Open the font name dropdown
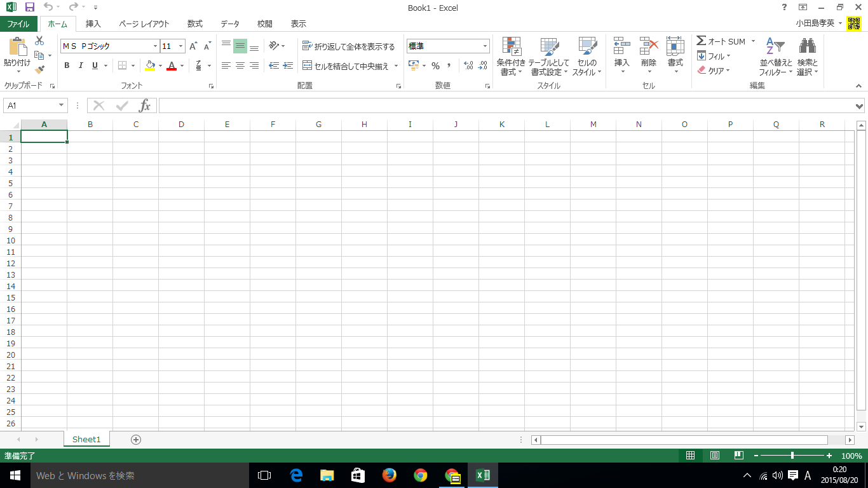Viewport: 868px width, 488px height. 156,46
